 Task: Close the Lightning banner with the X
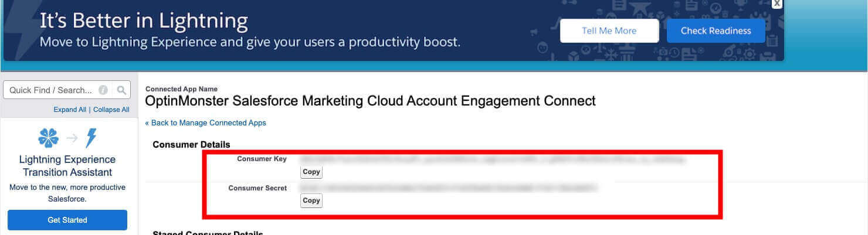777,4
